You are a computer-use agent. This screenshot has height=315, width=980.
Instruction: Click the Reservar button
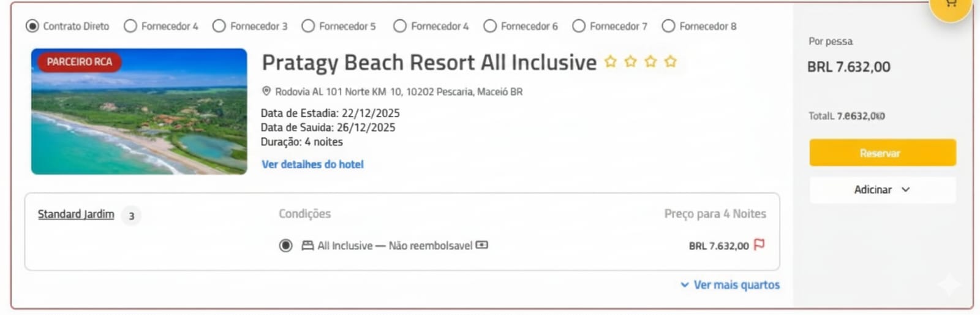[x=882, y=153]
